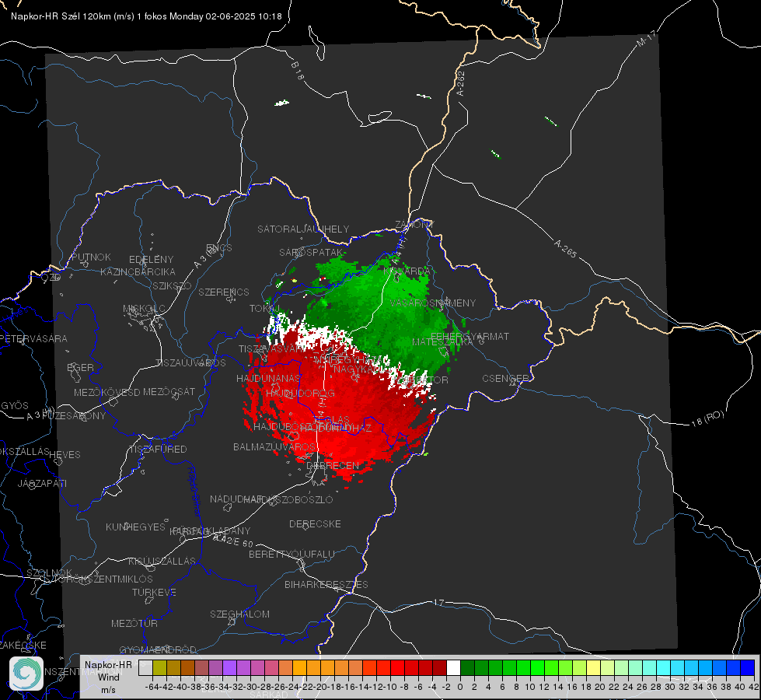Click the TISZAFÜRED city label
The image size is (761, 700).
pyautogui.click(x=158, y=450)
